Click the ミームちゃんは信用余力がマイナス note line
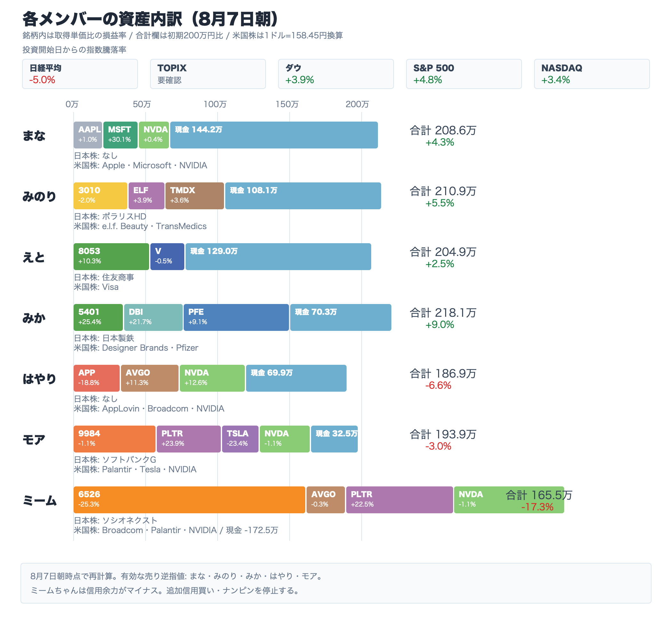672x624 pixels. pos(165,591)
